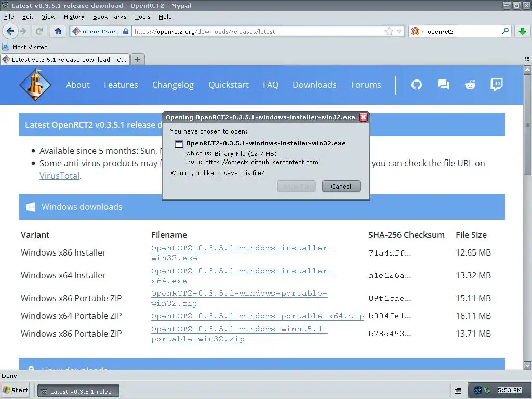Open the Windows Start button
532x399 pixels.
15,391
